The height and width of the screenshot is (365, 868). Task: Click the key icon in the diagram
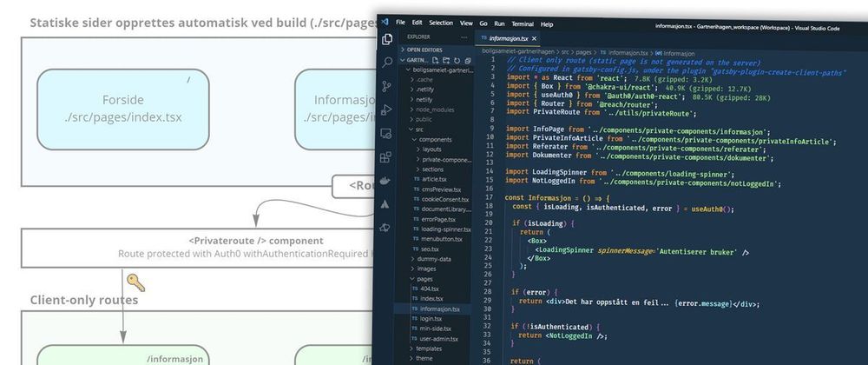coord(135,282)
